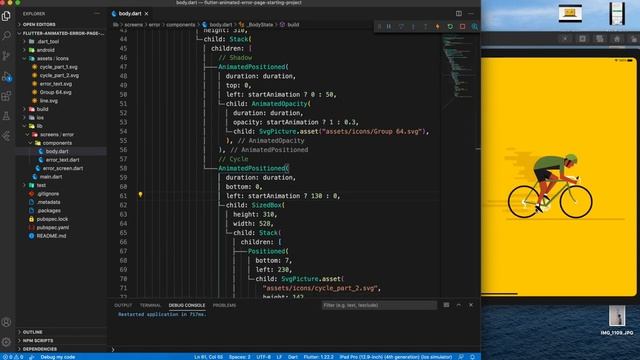Screen dimensions: 640x360
Task: Close the body.dart editor tab
Action: pyautogui.click(x=147, y=13)
